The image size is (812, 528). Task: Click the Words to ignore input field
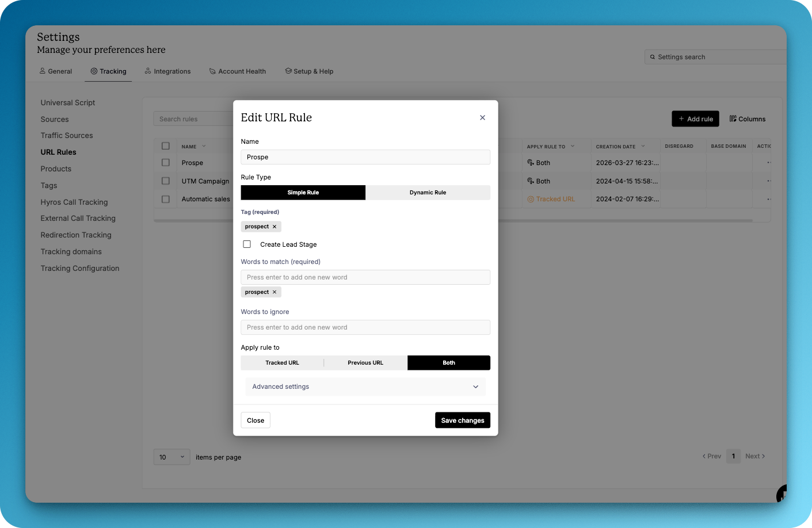365,327
